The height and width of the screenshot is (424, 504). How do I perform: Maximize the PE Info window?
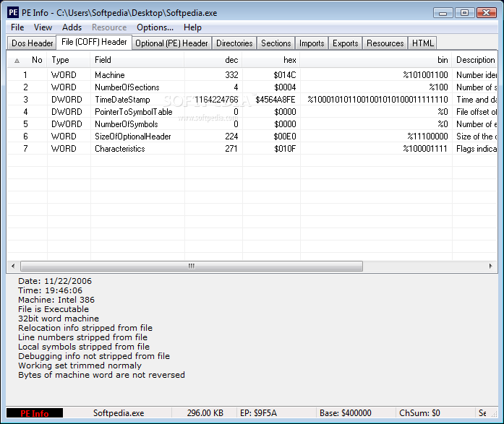click(464, 13)
